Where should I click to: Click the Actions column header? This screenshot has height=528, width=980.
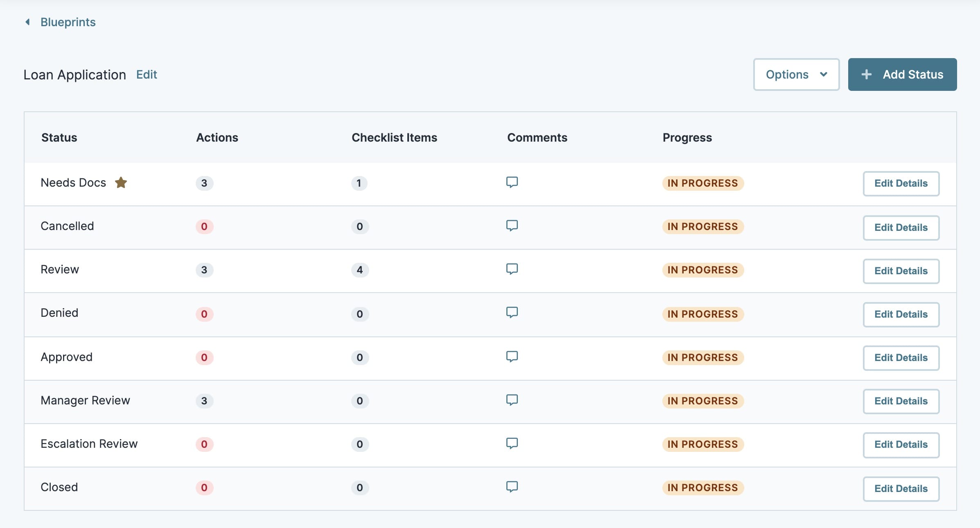point(217,138)
